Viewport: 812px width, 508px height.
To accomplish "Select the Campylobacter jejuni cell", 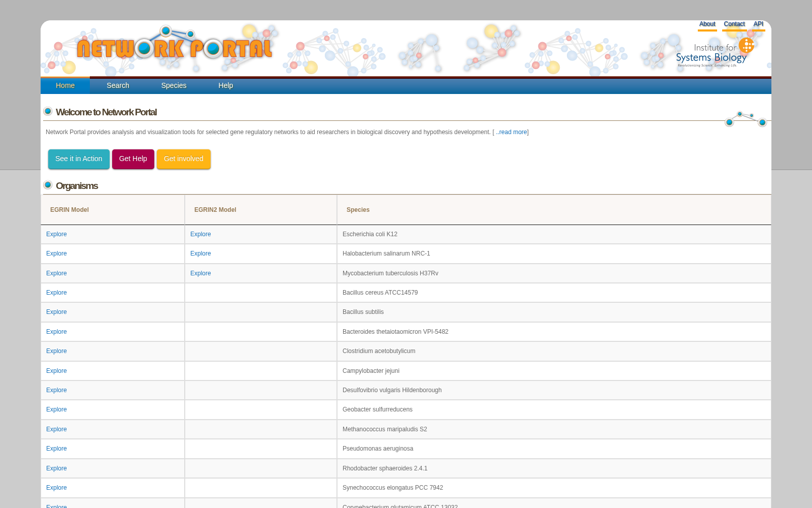I will (554, 371).
